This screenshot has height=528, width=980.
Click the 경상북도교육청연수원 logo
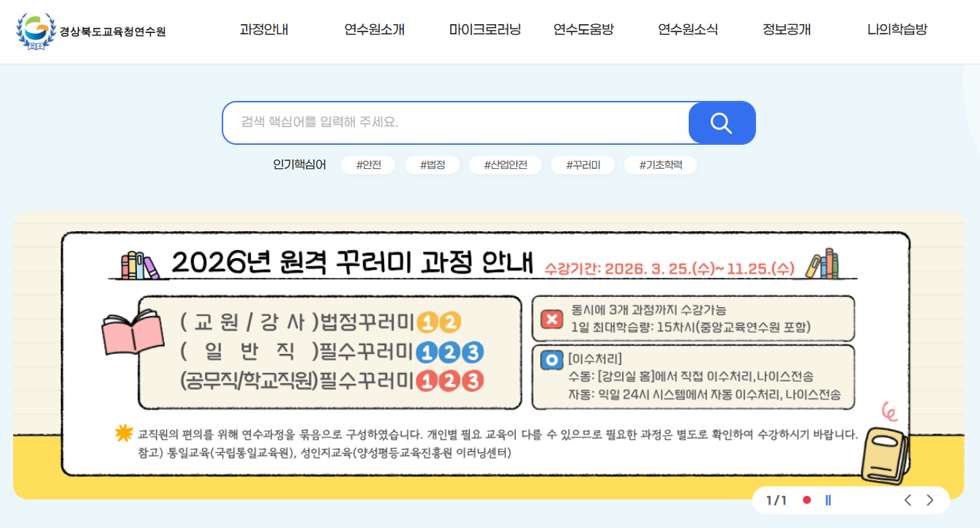91,31
